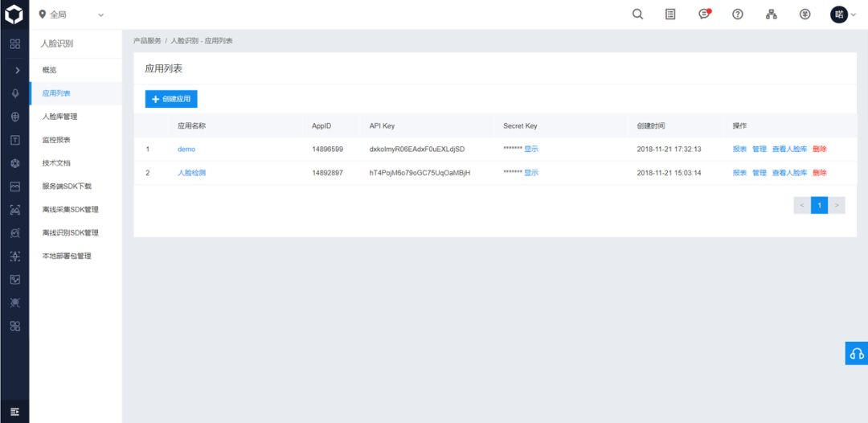This screenshot has height=423, width=868.
Task: Open the image service icon in the sidebar
Action: (15, 187)
